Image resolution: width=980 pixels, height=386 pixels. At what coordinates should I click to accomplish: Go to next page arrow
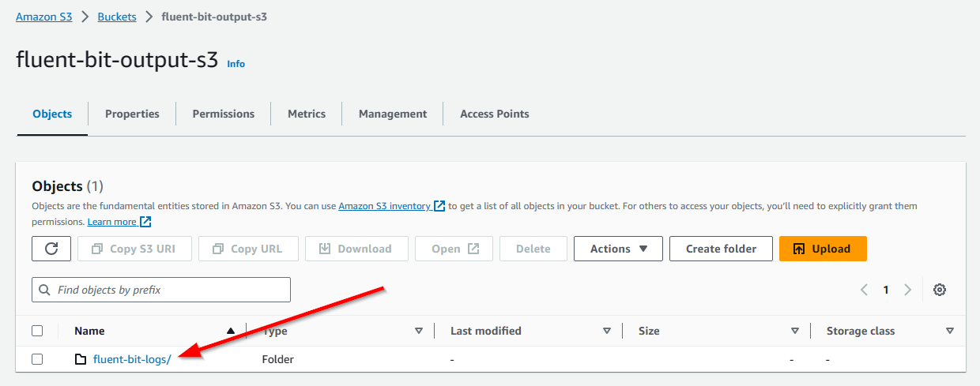908,290
